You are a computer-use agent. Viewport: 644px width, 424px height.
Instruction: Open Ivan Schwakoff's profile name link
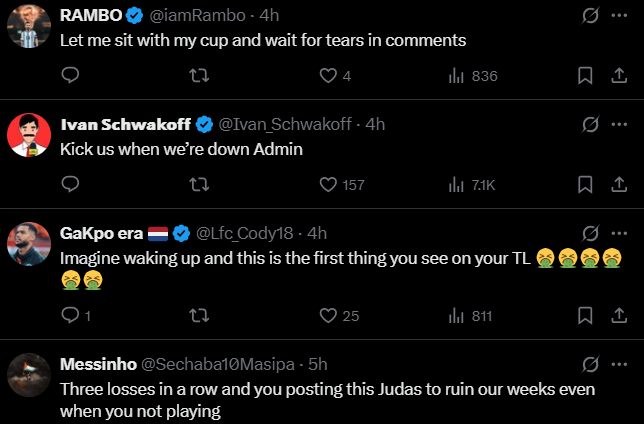click(x=126, y=124)
